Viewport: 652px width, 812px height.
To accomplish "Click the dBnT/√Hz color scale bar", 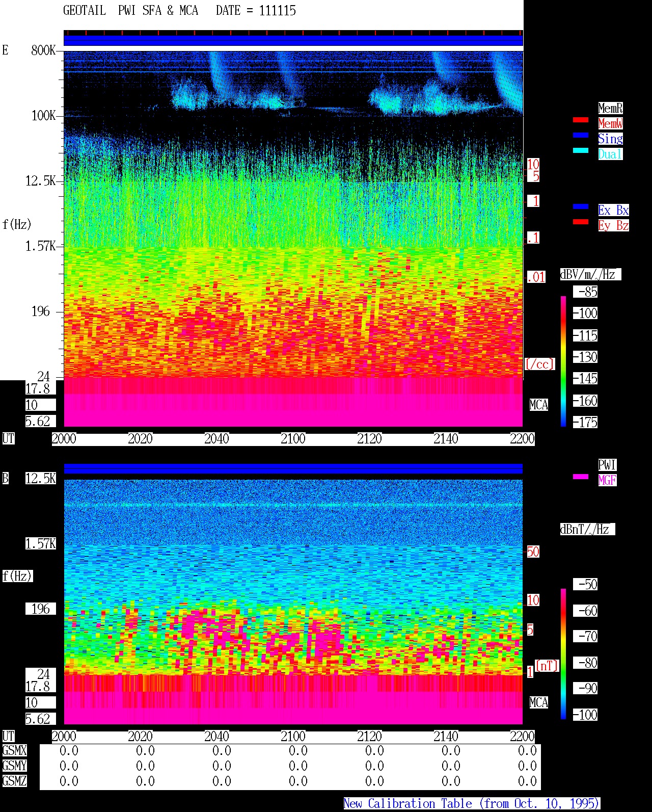I will (x=563, y=654).
